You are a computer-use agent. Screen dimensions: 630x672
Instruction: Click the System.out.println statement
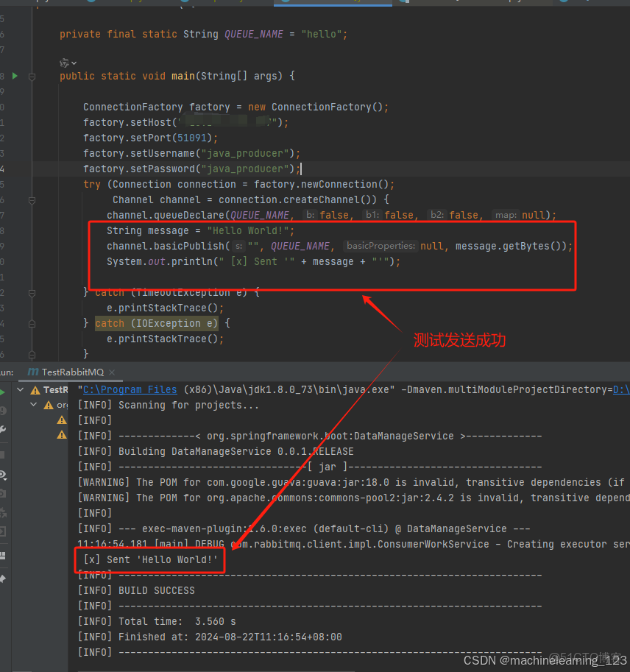point(253,261)
